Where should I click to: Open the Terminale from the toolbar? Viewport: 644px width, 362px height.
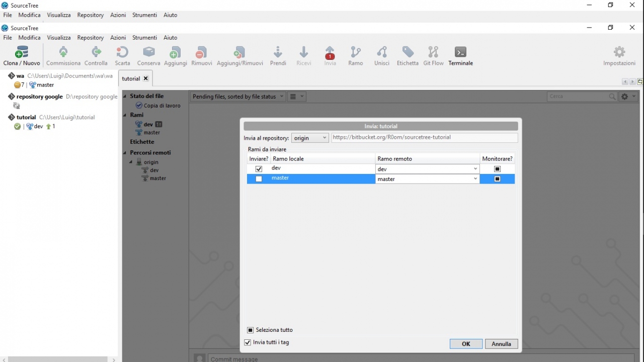click(460, 52)
